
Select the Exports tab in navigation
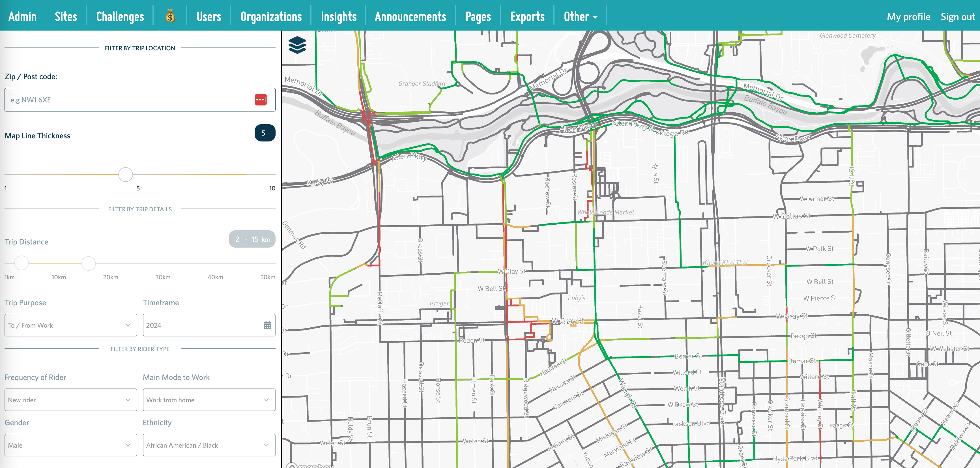point(526,15)
